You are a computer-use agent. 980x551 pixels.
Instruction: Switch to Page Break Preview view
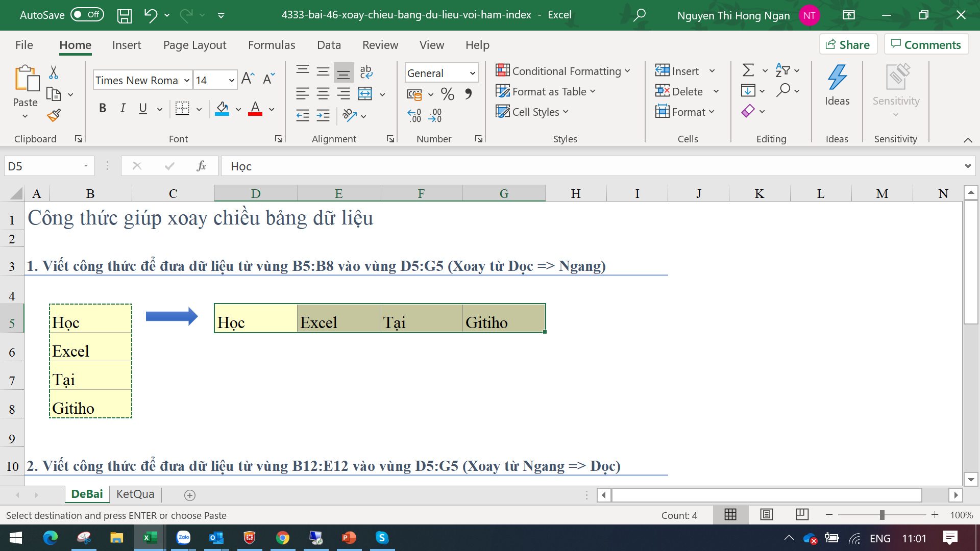[x=802, y=515]
